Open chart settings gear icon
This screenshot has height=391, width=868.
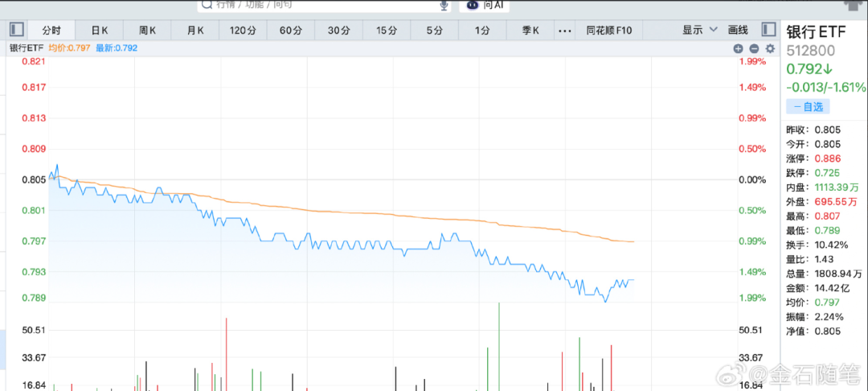[770, 48]
